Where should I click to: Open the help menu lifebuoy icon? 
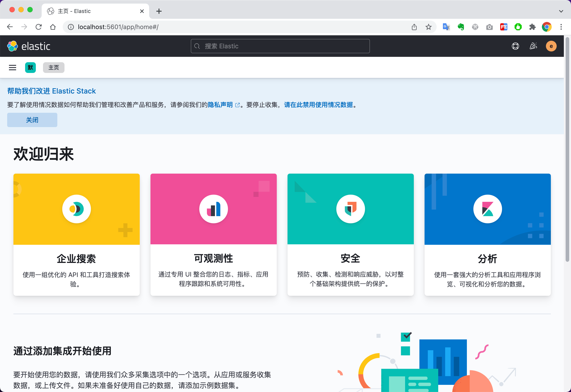click(515, 46)
